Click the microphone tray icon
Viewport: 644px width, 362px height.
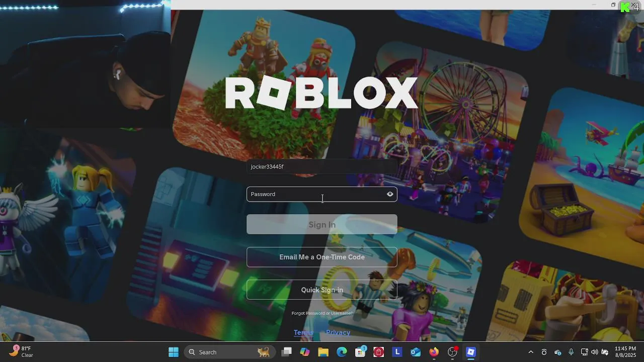coord(571,352)
